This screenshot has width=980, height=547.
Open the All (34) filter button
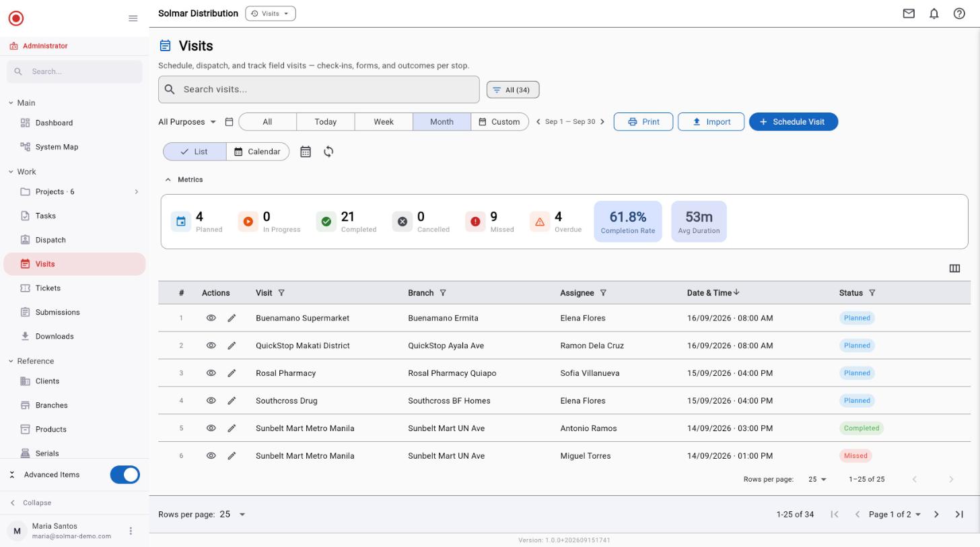tap(513, 90)
